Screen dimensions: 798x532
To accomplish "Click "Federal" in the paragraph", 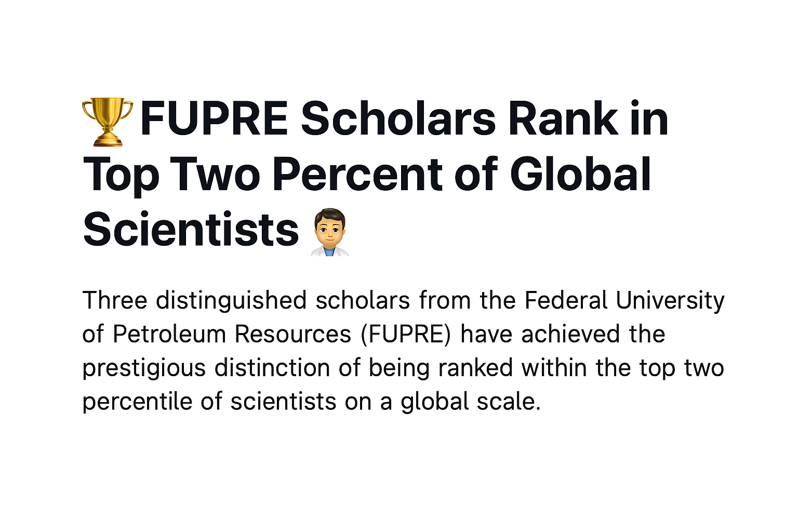I will [566, 300].
